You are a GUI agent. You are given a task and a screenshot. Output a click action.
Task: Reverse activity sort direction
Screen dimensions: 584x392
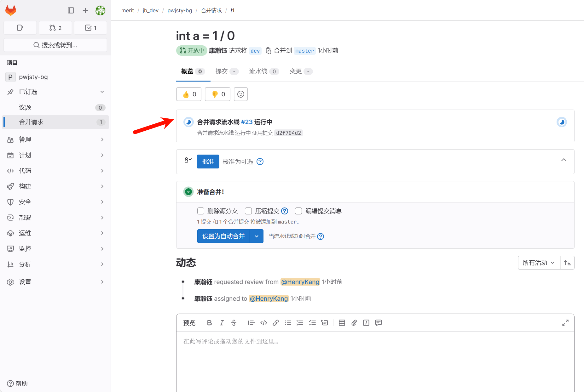[x=568, y=263]
